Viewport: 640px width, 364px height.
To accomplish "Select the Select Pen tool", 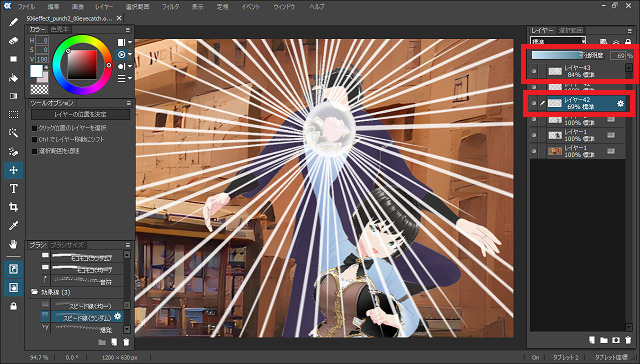I will (13, 152).
